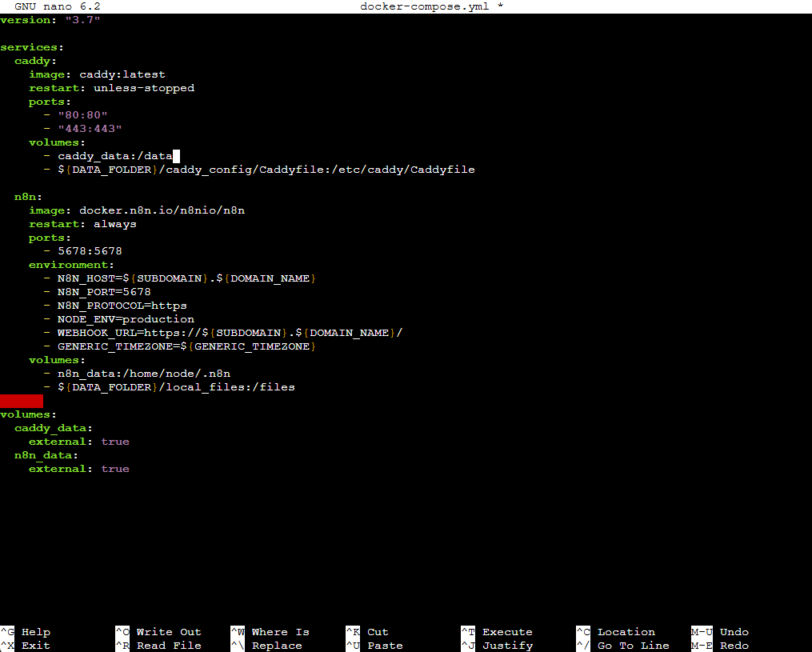Place cursor on version: "3.7" line
812x652 pixels.
pyautogui.click(x=50, y=20)
